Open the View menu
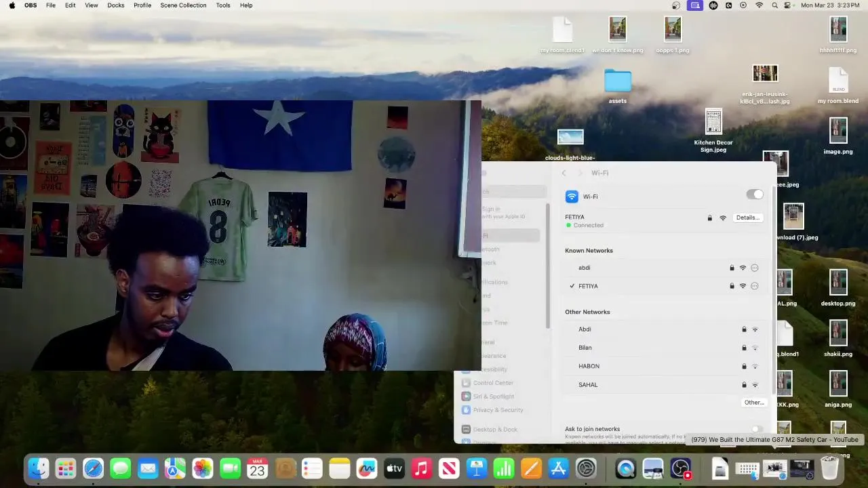The height and width of the screenshot is (488, 868). pyautogui.click(x=92, y=5)
